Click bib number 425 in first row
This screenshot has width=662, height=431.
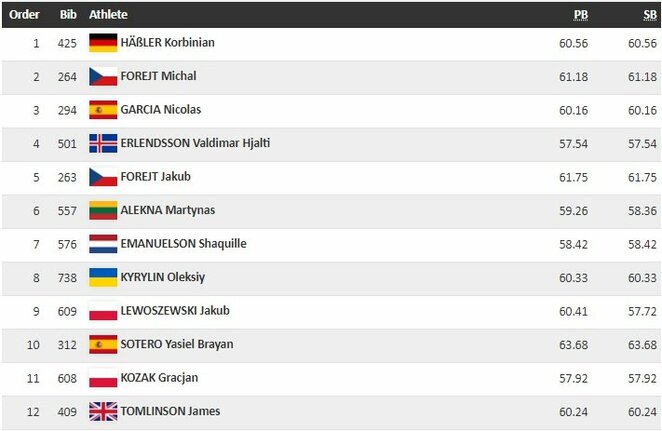click(66, 43)
